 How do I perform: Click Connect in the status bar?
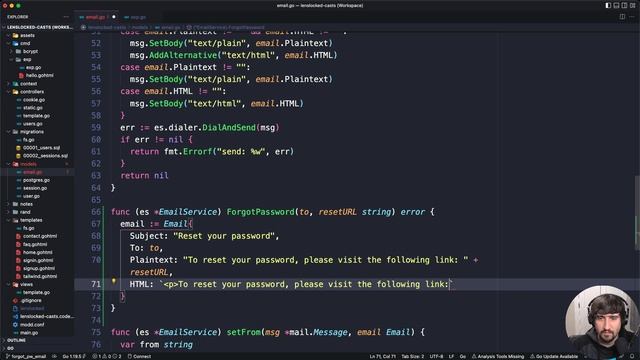(x=139, y=356)
